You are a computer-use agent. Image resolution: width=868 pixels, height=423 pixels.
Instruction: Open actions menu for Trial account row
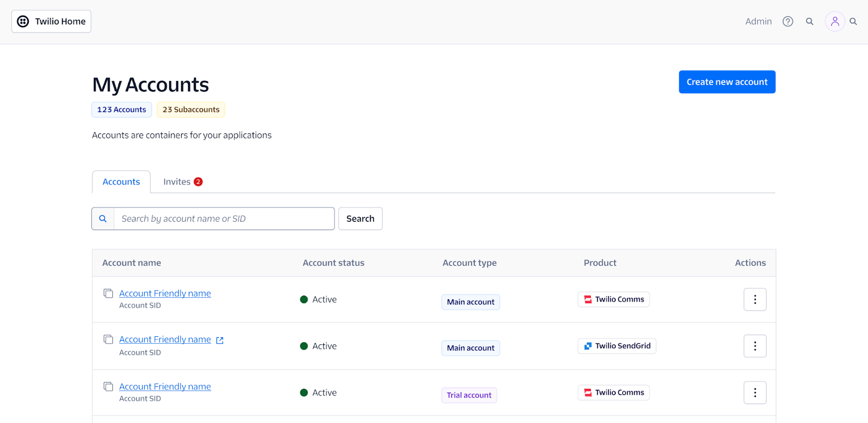[x=755, y=393]
